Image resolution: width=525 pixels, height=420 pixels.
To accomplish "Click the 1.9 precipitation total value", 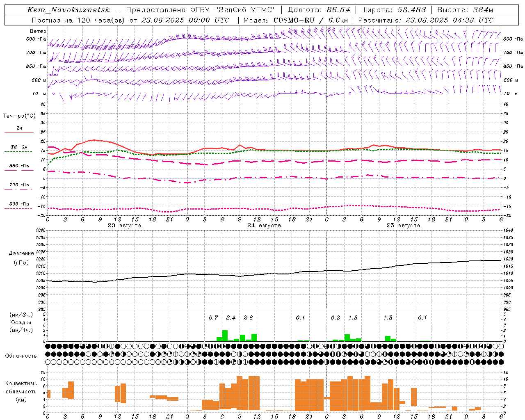I will point(353,317).
